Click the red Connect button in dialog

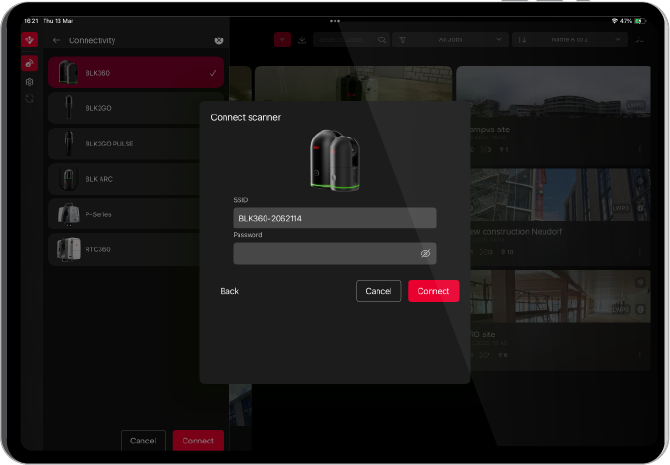[433, 291]
